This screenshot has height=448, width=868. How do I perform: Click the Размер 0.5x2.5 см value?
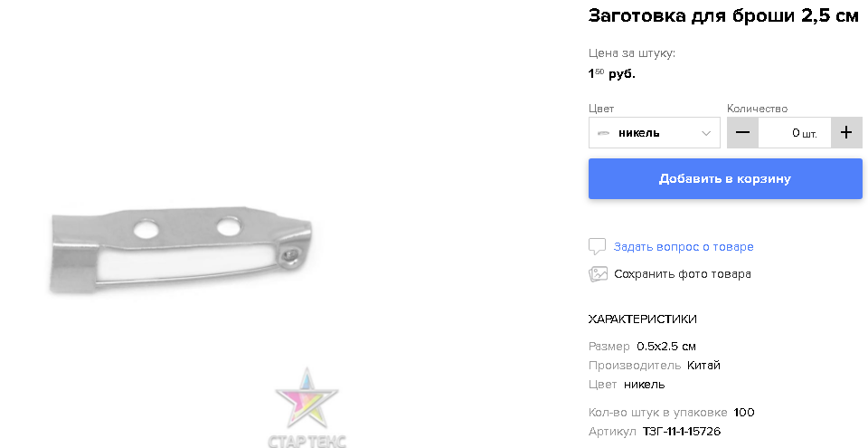[666, 347]
